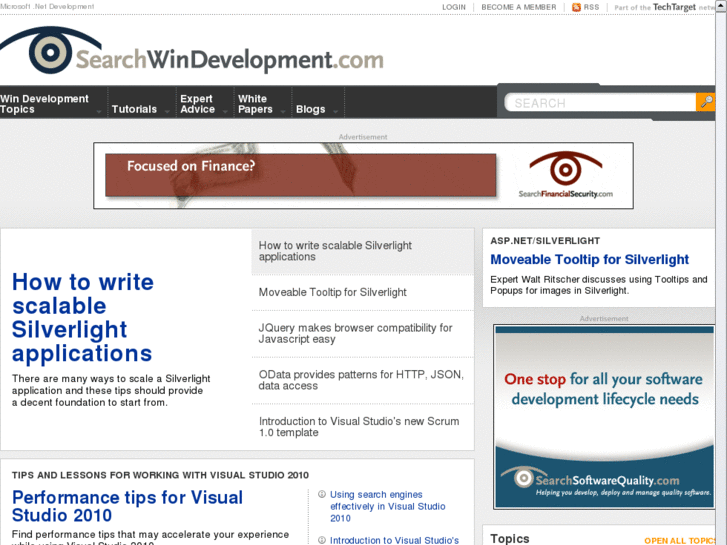Click bullet icon beside Introduction to Visual Studio's link
This screenshot has width=727, height=545.
(322, 540)
